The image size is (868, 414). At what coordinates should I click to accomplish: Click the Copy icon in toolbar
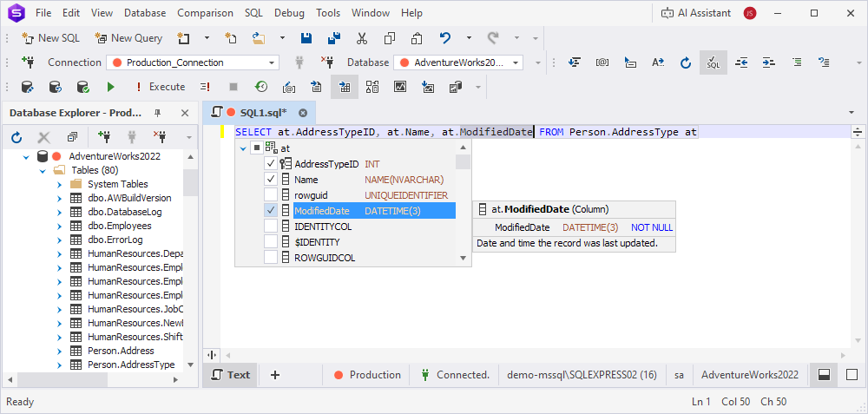[x=390, y=38]
